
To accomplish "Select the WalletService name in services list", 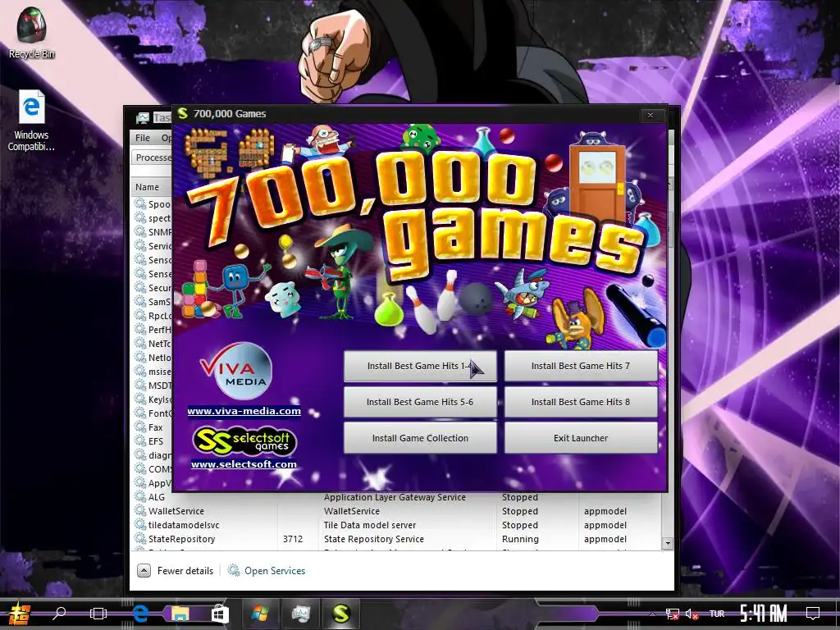I will (176, 511).
